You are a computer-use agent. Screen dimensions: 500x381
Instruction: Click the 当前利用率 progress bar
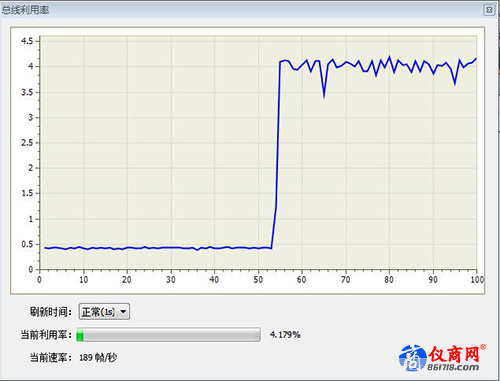click(x=169, y=335)
